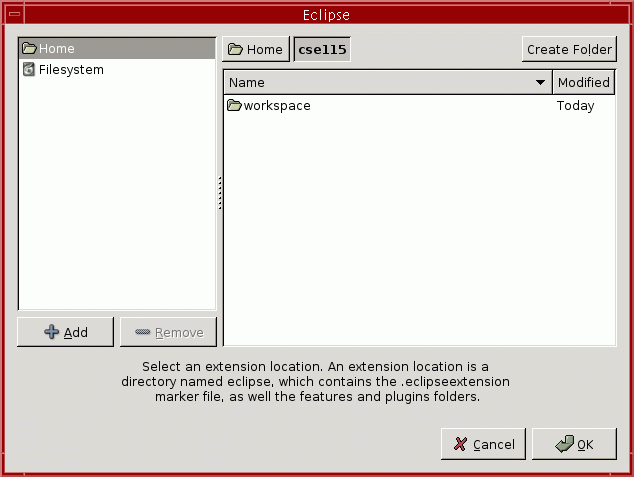The height and width of the screenshot is (477, 634).
Task: Sort files by Modified column
Action: 584,83
